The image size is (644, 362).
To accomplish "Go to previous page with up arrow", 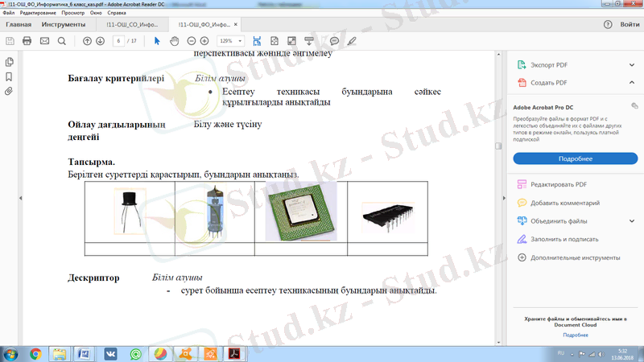I will pos(87,40).
